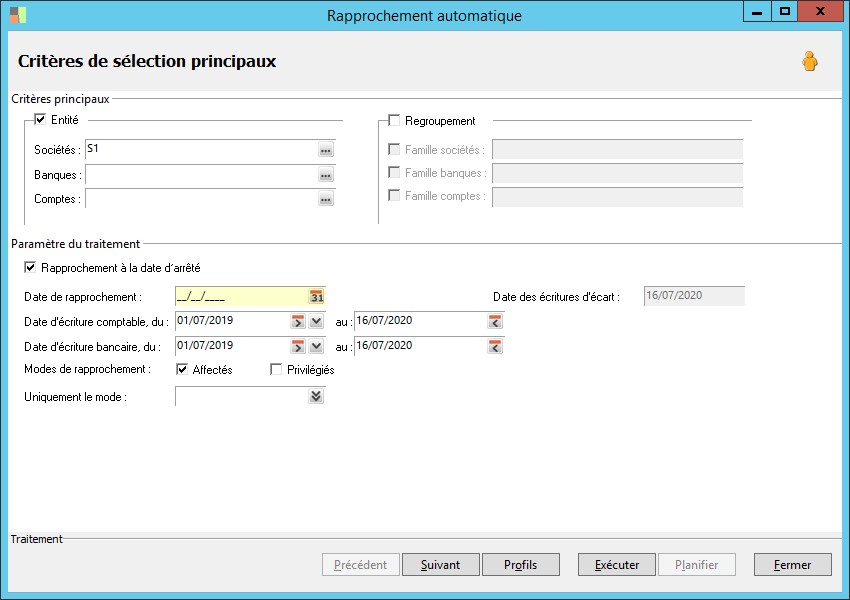Open the Banques browse ellipsis button
850x600 pixels.
325,175
